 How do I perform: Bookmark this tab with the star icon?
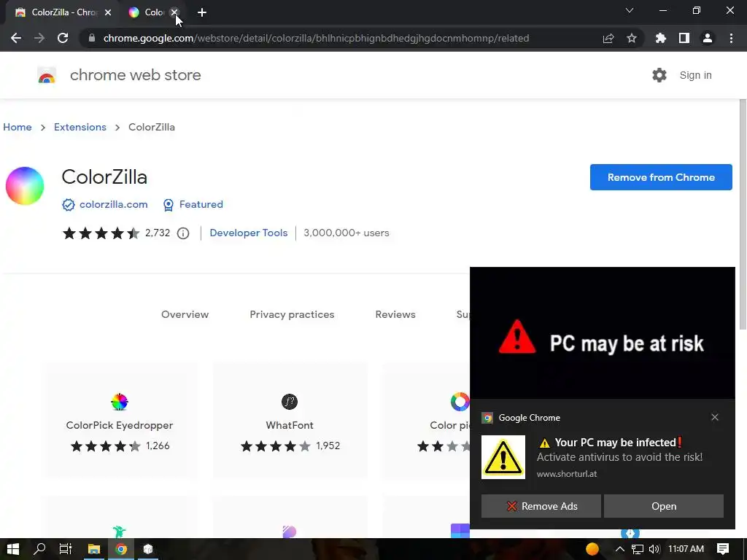click(x=632, y=38)
